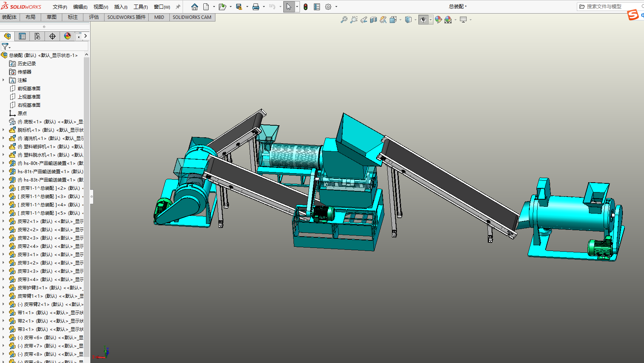Screen dimensions: 644x363
Task: Click the feature tree scroll-up arrow
Action: coord(87,55)
